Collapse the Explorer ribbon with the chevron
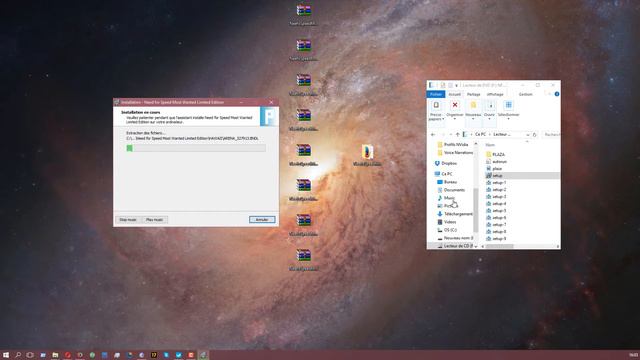 click(x=549, y=94)
